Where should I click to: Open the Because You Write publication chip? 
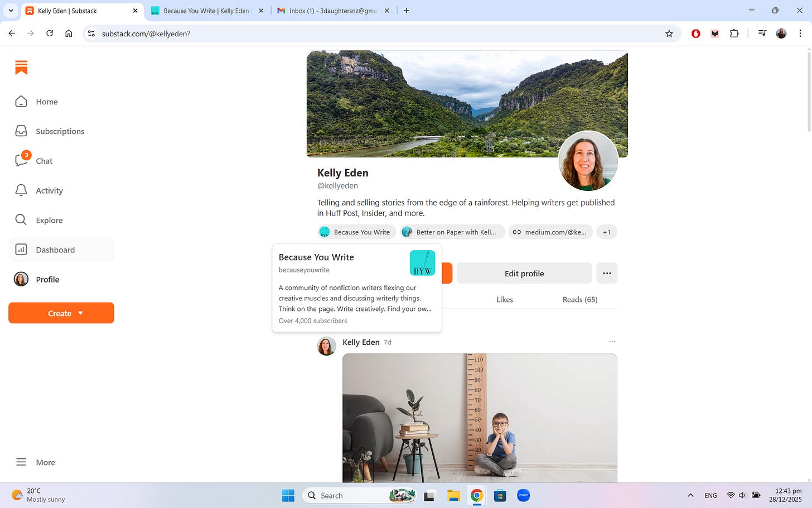(356, 232)
